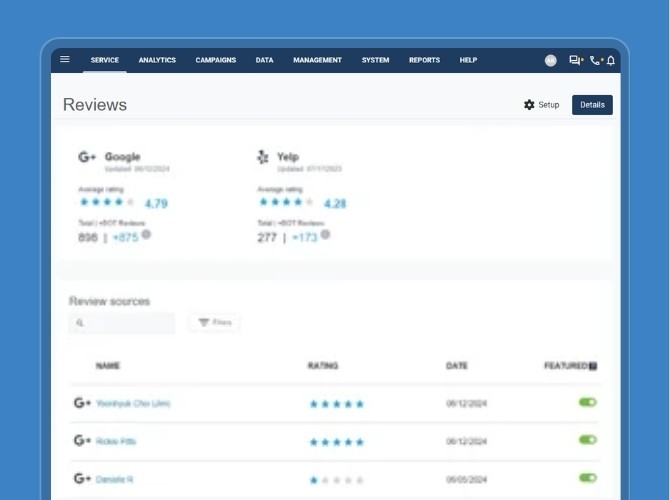Switch to the Analytics menu
Image resolution: width=670 pixels, height=500 pixels.
click(x=157, y=60)
